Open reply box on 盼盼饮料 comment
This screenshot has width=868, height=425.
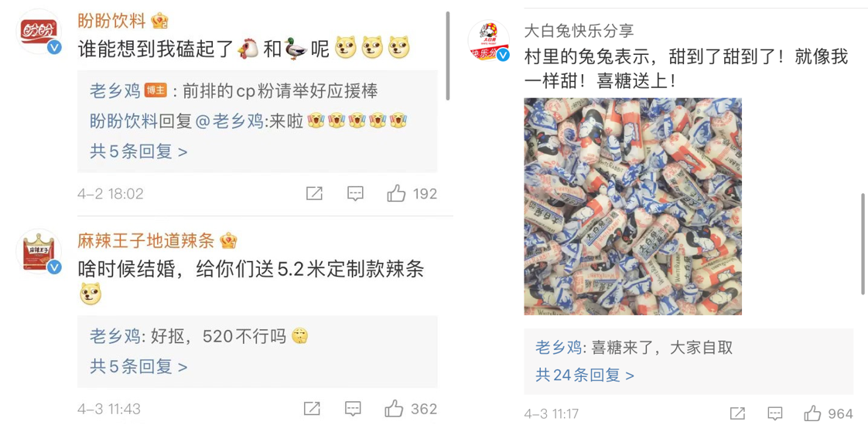(355, 193)
